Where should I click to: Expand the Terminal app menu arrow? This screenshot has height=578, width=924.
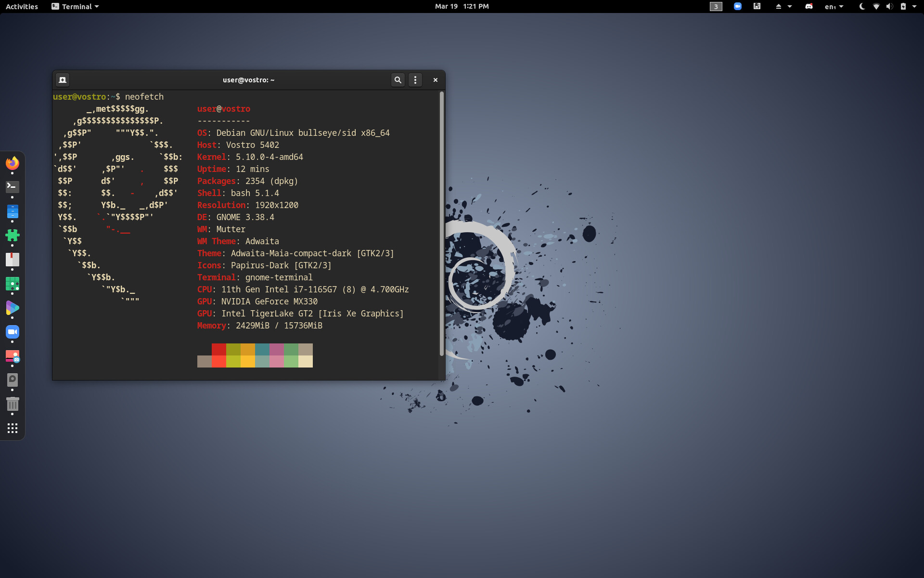[97, 7]
